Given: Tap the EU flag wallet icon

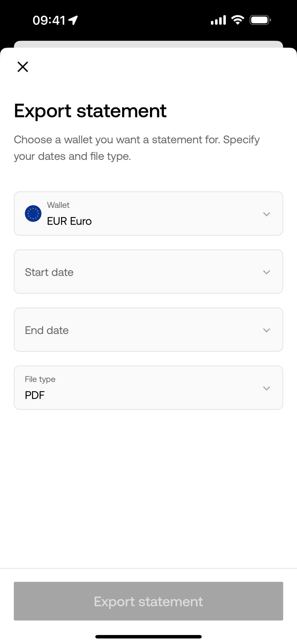Looking at the screenshot, I should click(33, 214).
